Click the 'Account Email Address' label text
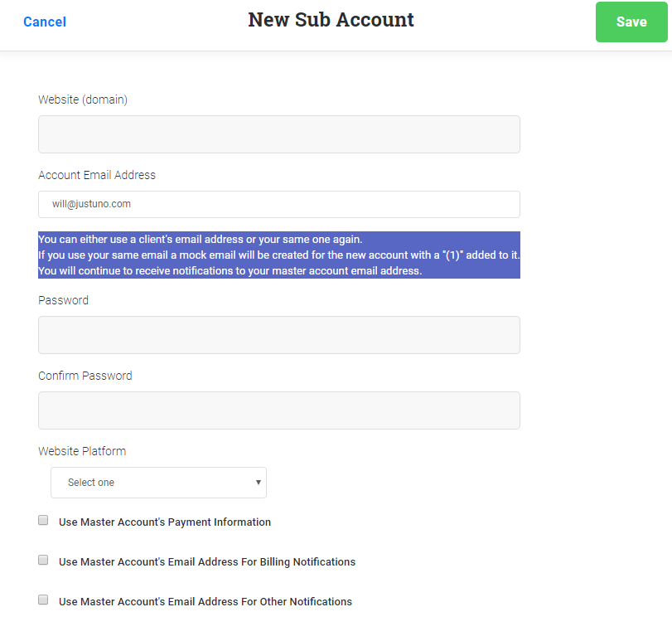Image resolution: width=672 pixels, height=641 pixels. [97, 175]
